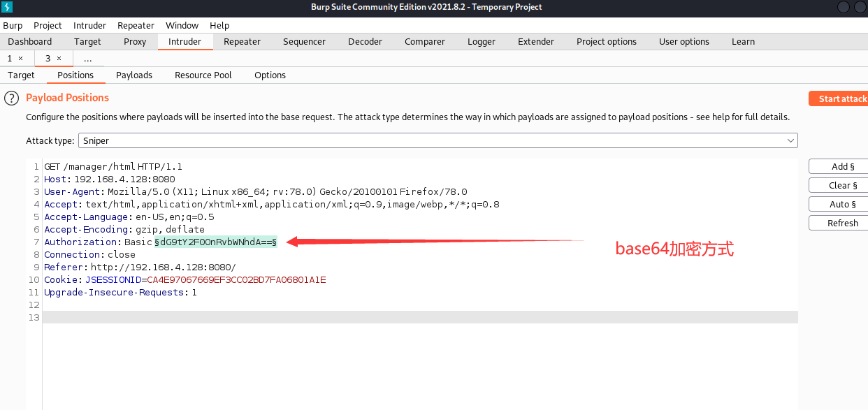Click the Host header value 192.168.4.128:8080
This screenshot has width=868, height=410.
124,180
